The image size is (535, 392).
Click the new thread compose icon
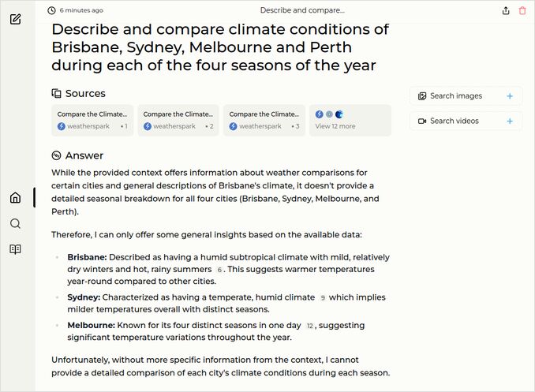16,18
